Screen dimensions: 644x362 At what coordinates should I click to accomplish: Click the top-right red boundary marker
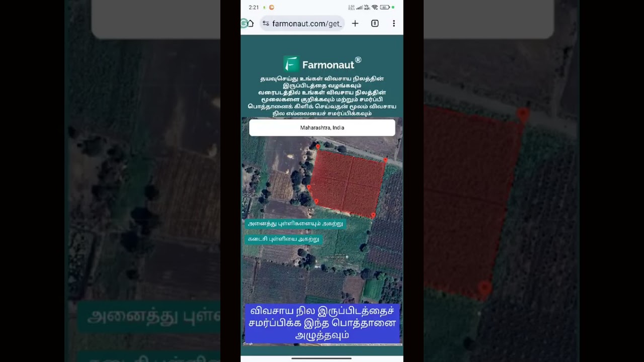click(x=386, y=160)
